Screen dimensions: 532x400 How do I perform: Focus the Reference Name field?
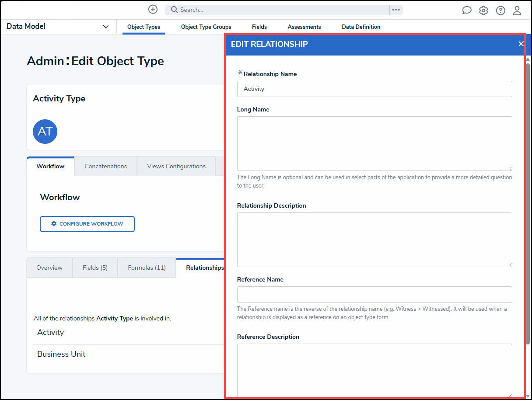pyautogui.click(x=374, y=294)
